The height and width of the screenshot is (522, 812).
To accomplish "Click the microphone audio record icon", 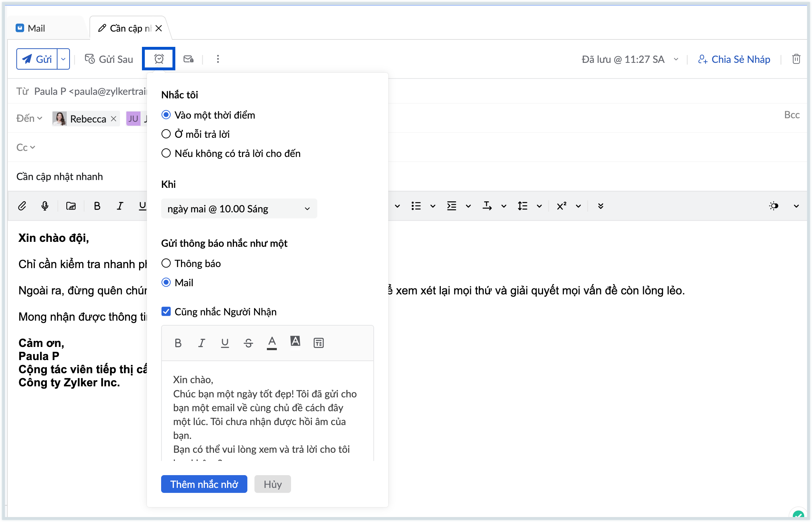I will (x=45, y=206).
